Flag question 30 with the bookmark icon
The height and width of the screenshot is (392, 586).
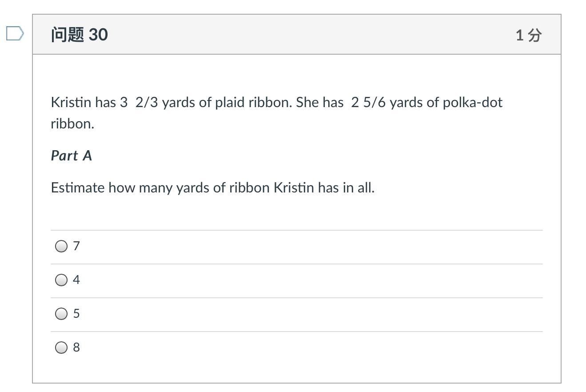[15, 33]
